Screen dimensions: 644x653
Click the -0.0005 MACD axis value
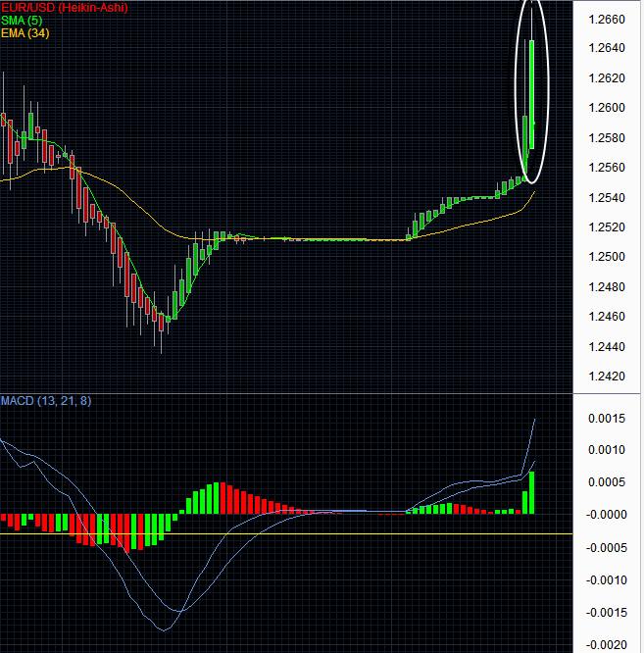click(606, 548)
